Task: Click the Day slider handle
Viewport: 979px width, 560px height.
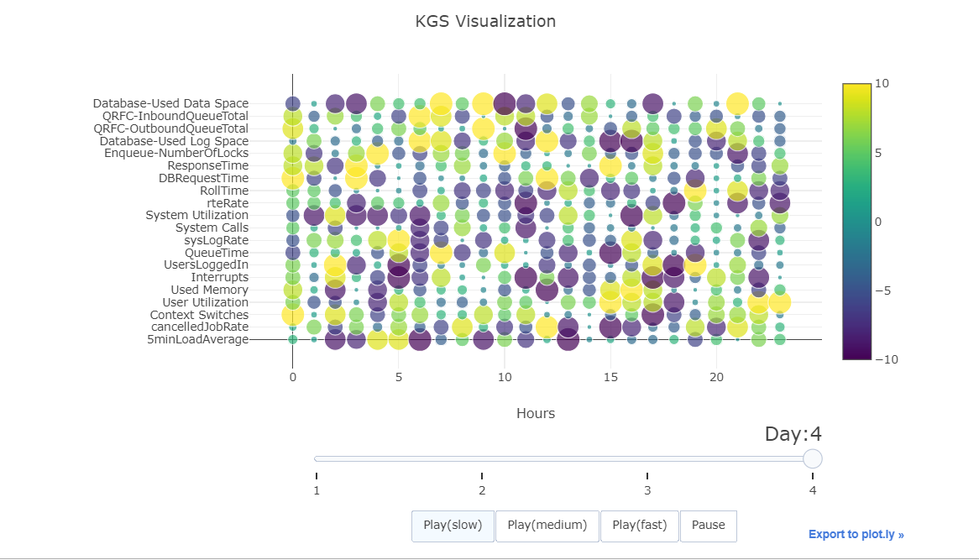Action: 813,458
